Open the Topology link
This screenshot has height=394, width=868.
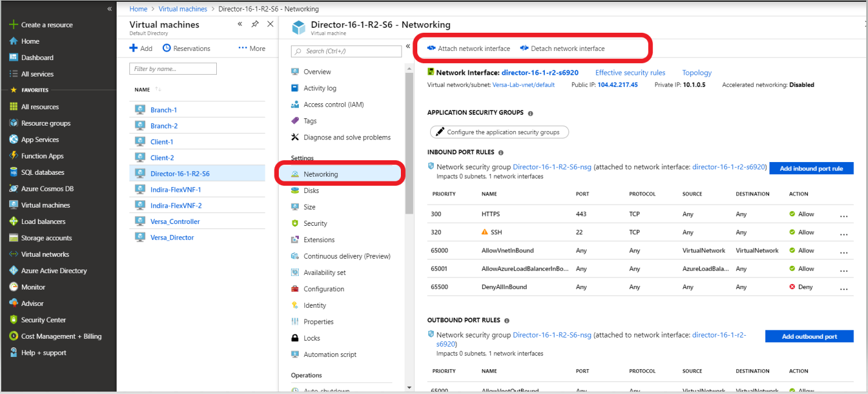697,73
